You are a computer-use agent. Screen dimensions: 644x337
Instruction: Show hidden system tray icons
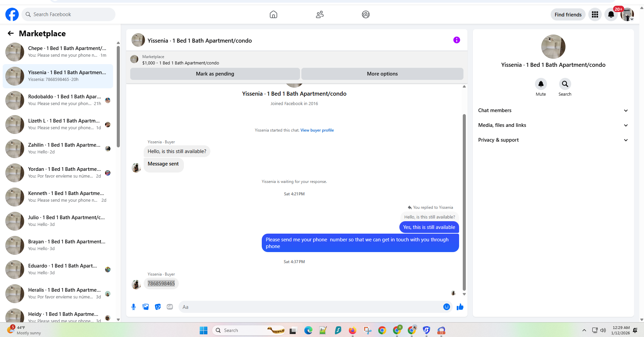coord(584,330)
